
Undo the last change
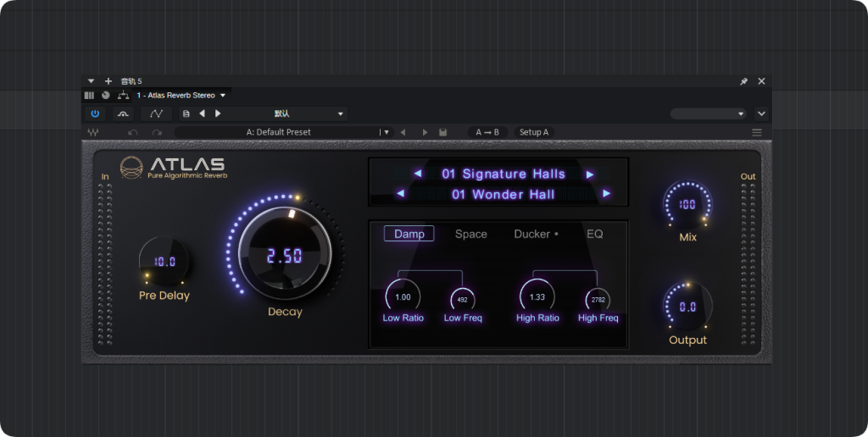[132, 132]
